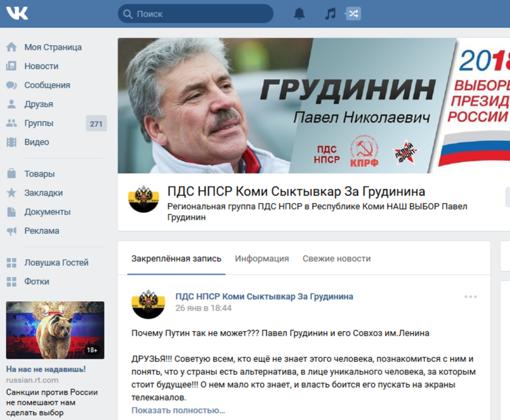
Task: Open Сообщения chat bubble icon
Action: click(x=12, y=85)
